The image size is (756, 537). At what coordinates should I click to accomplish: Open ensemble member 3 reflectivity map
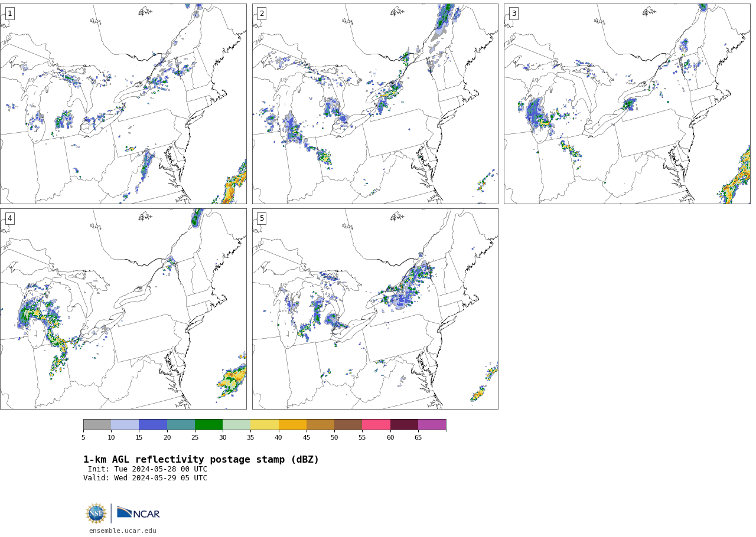[x=627, y=104]
